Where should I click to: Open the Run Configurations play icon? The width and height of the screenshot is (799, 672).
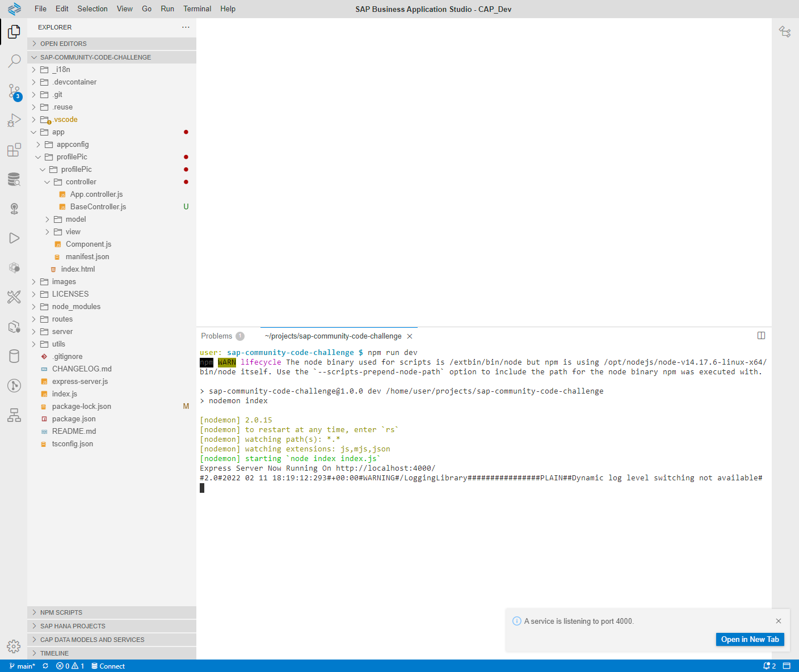14,238
